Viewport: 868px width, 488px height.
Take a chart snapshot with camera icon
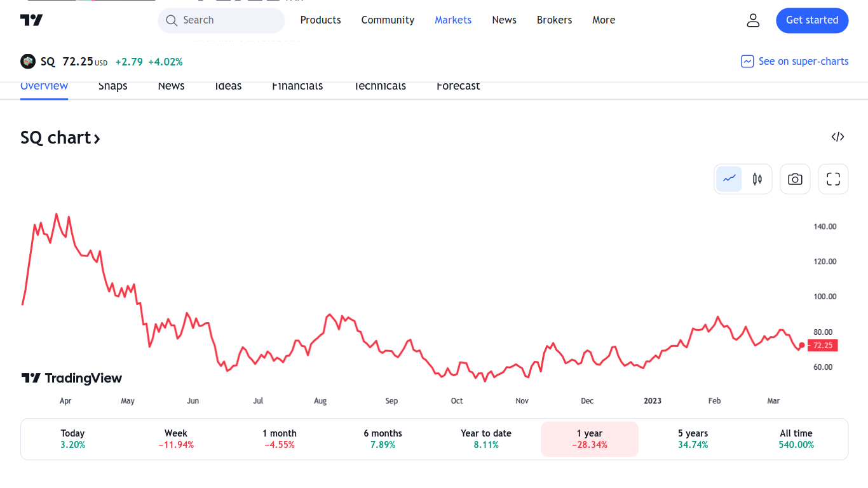(795, 179)
